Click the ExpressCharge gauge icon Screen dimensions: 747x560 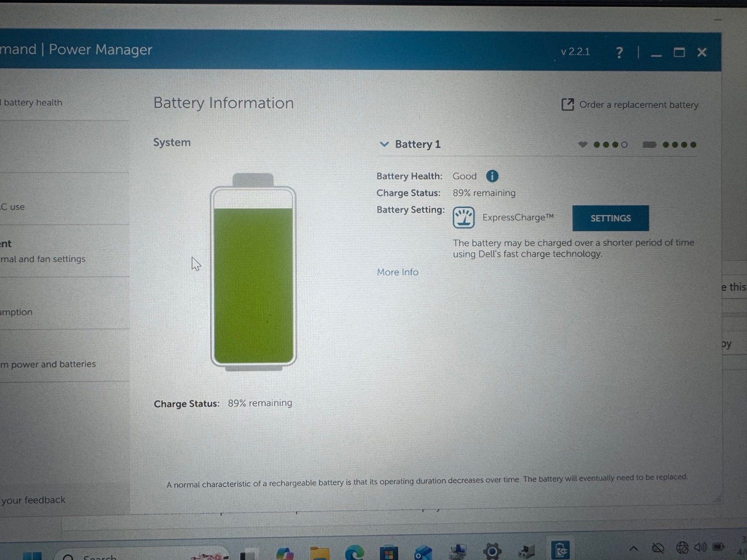(x=464, y=217)
